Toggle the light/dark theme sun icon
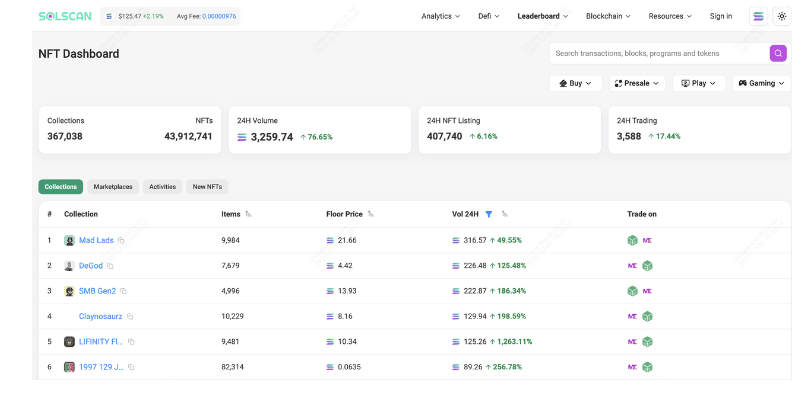 (782, 16)
